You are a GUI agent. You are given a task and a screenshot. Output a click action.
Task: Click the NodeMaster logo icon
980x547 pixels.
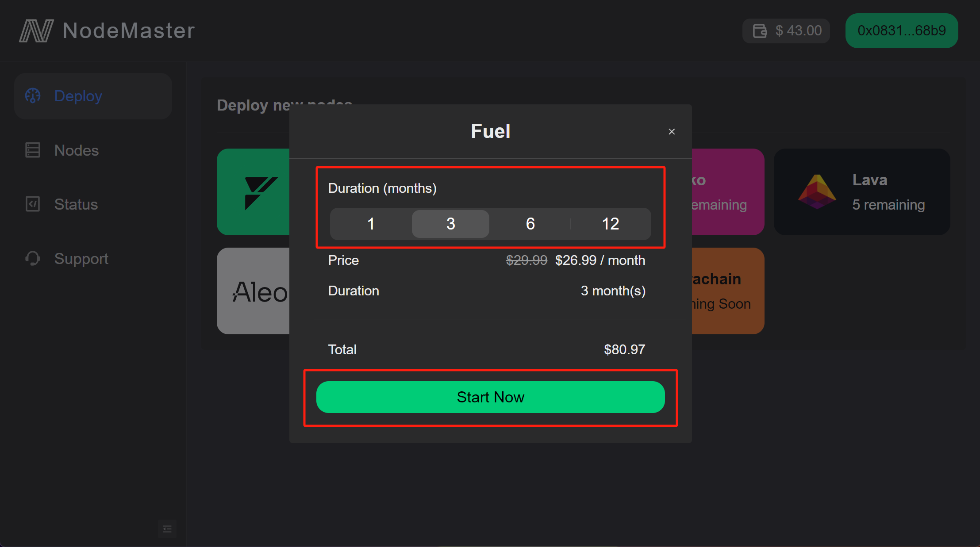(x=36, y=31)
